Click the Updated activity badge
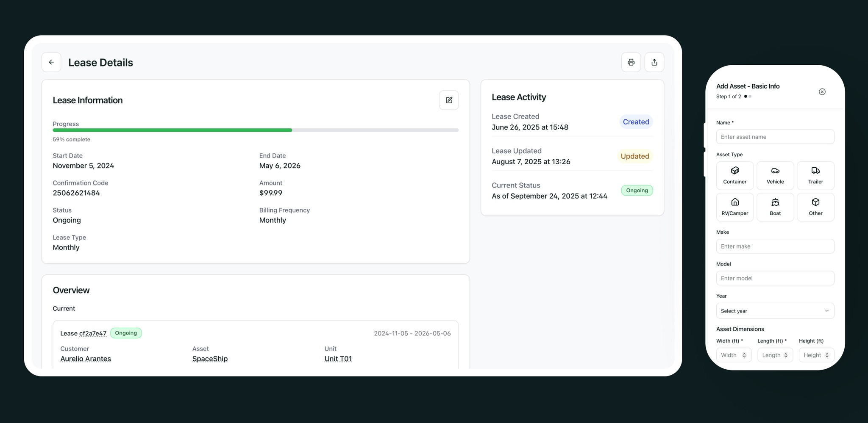The height and width of the screenshot is (423, 868). 635,156
